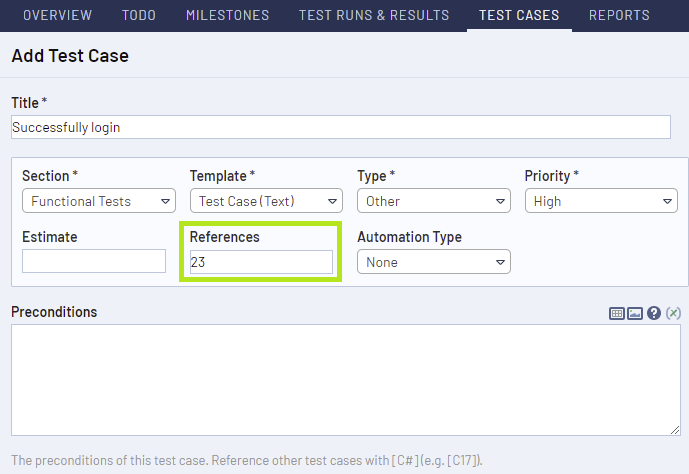Screen dimensions: 689x474
Task: Open the Milestones tab
Action: click(x=227, y=15)
